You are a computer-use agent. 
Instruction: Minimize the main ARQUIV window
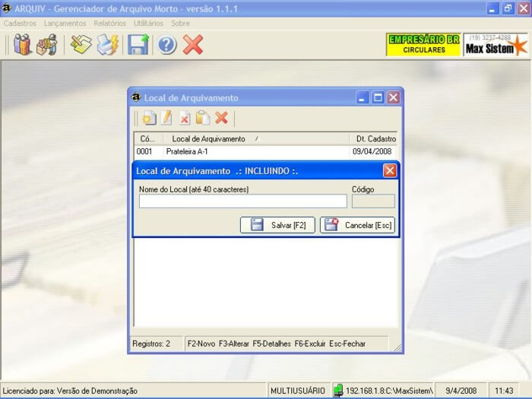pyautogui.click(x=492, y=8)
